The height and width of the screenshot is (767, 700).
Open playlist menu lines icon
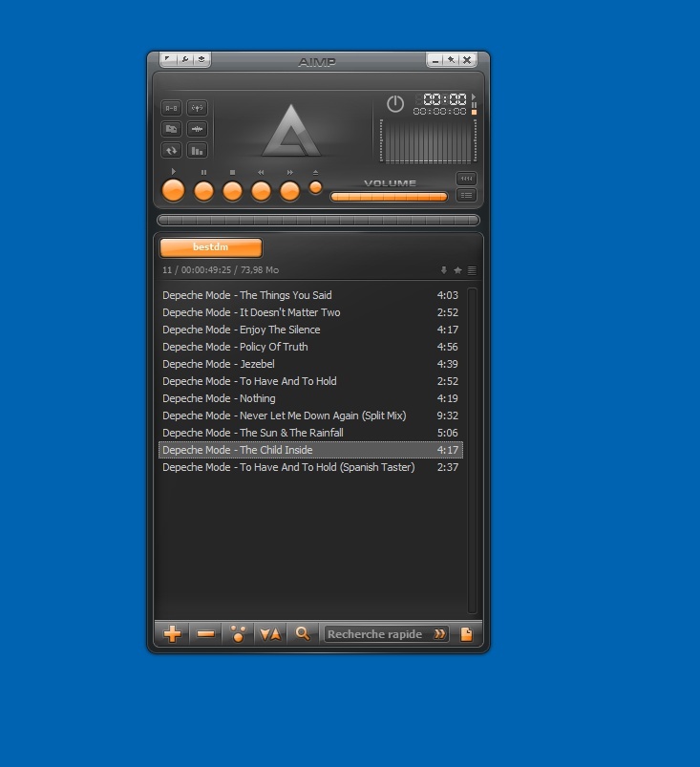(x=472, y=270)
